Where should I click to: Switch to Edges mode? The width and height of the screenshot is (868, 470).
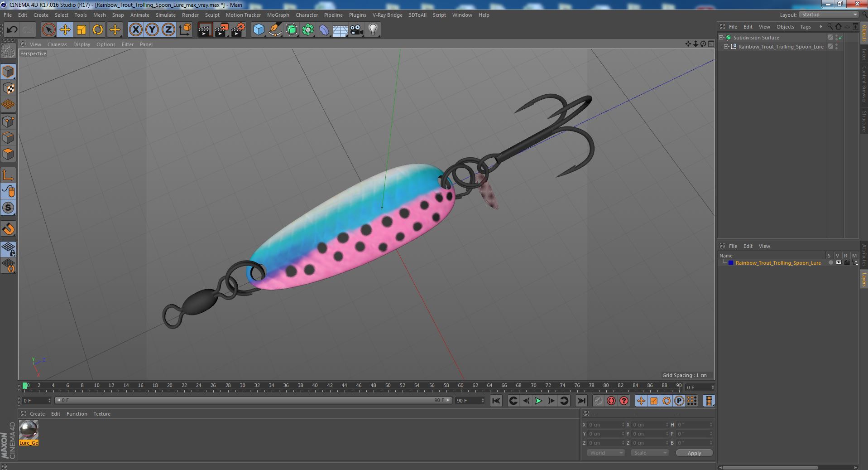click(x=8, y=138)
